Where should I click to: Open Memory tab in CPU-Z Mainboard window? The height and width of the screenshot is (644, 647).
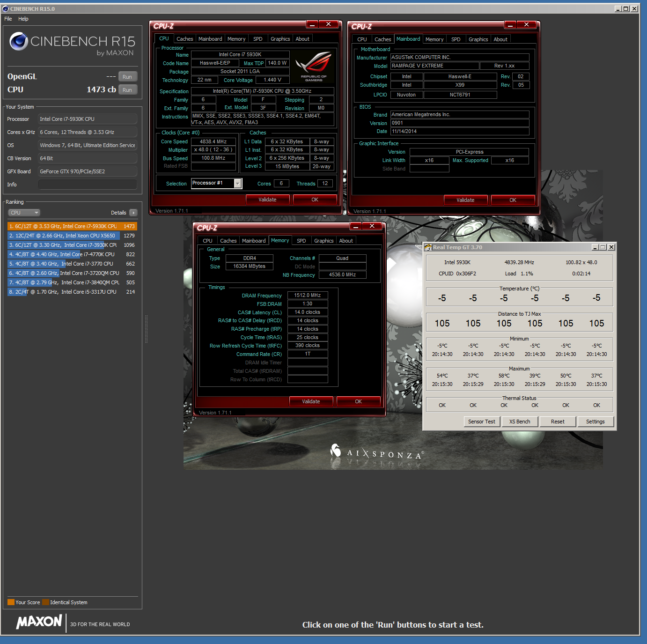434,39
